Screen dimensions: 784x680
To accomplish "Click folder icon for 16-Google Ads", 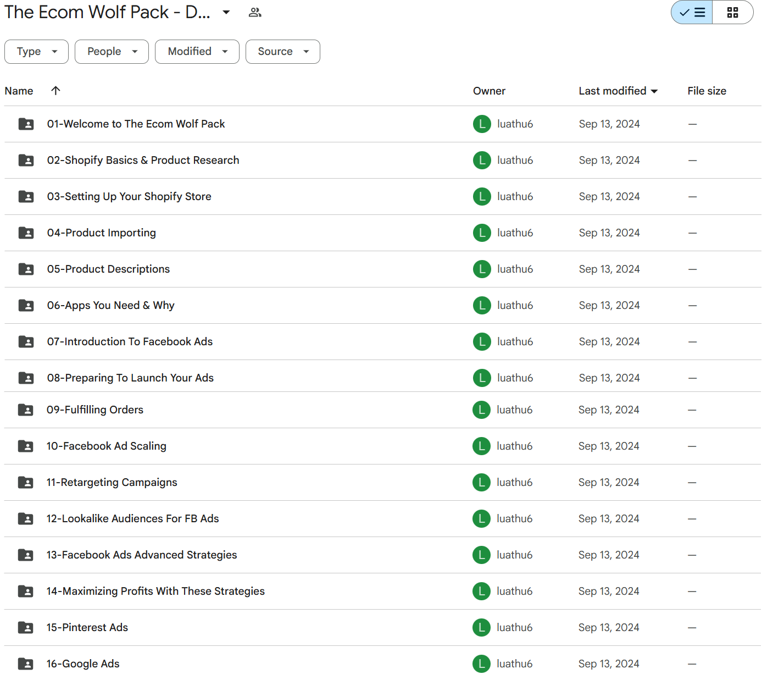I will [25, 664].
